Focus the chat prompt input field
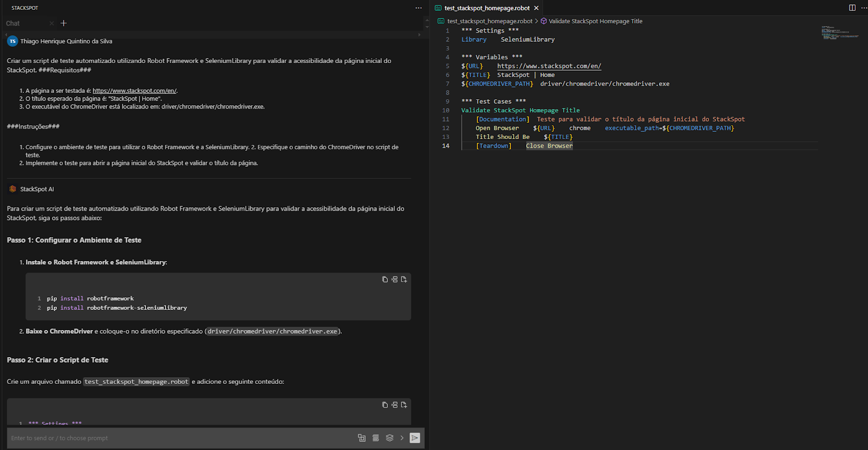 tap(179, 438)
